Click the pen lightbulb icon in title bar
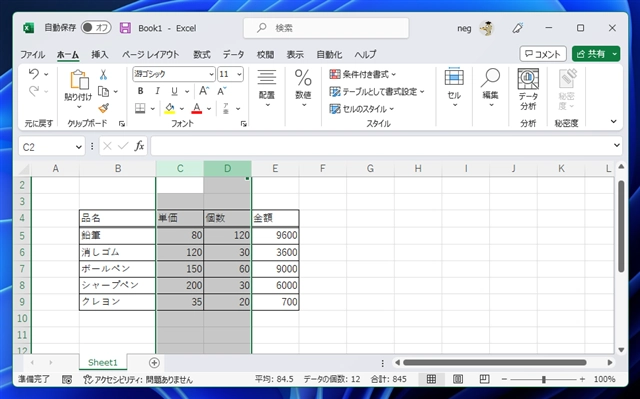 pos(518,28)
